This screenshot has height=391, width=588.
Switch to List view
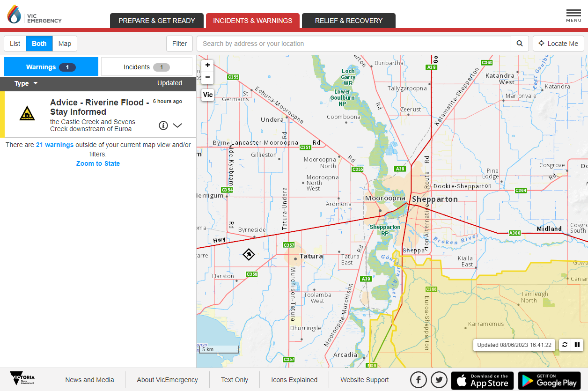(15, 44)
